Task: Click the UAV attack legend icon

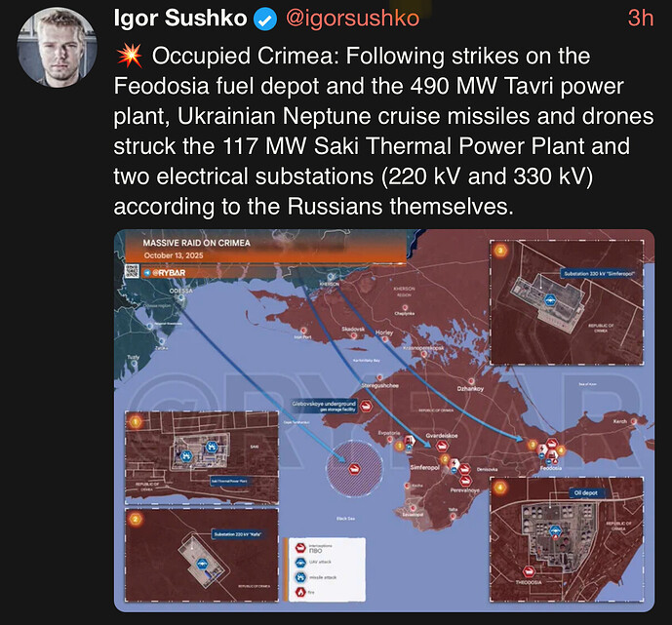Action: pos(301,562)
